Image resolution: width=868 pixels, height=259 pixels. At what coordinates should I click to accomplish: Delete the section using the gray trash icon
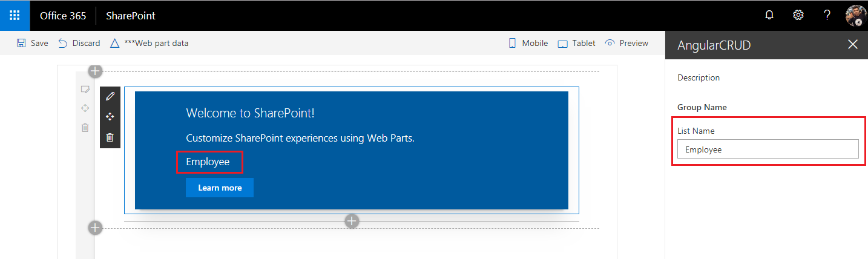pyautogui.click(x=85, y=128)
